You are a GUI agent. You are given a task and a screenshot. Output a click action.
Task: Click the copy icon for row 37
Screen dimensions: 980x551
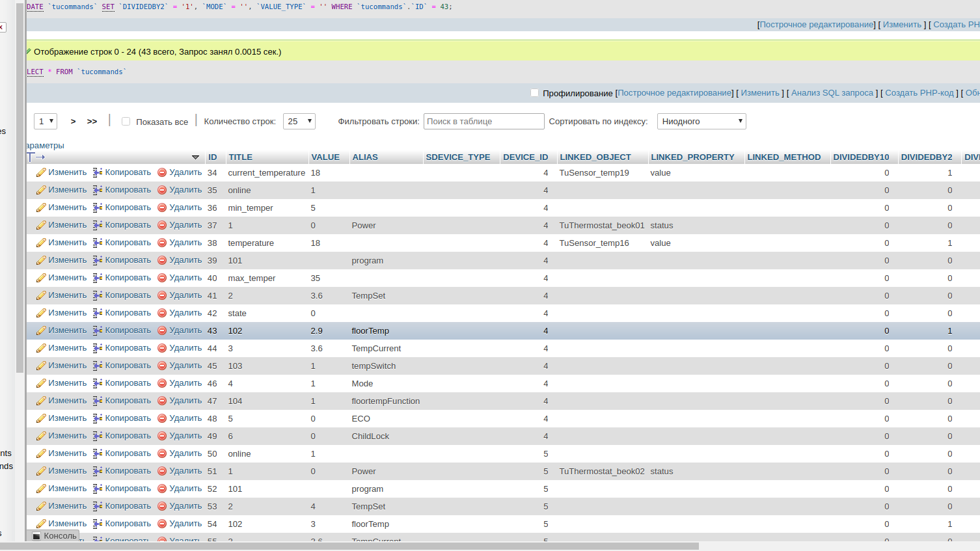point(98,225)
